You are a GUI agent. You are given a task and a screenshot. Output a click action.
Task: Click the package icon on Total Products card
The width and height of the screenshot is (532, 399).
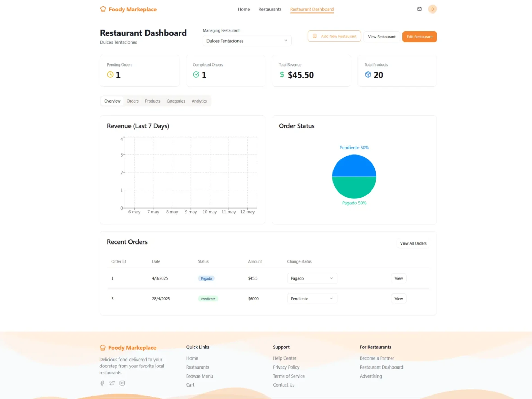click(368, 74)
